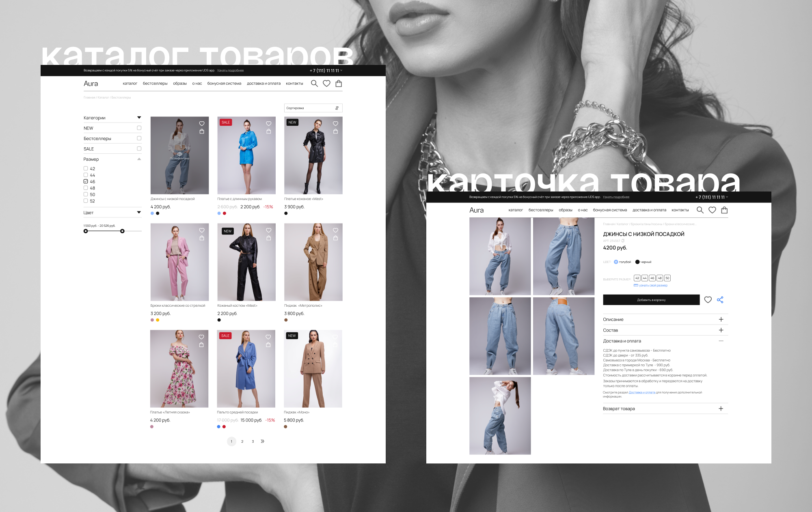
Task: Expand the Описание accordion section
Action: click(721, 319)
